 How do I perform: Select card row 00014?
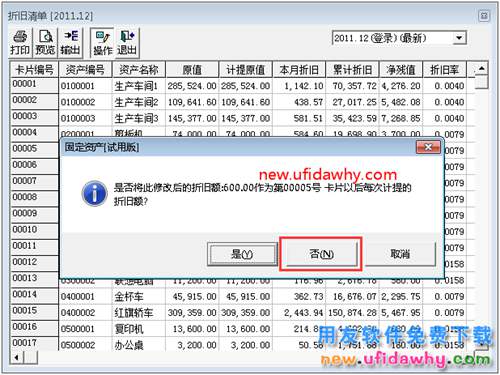(x=34, y=295)
